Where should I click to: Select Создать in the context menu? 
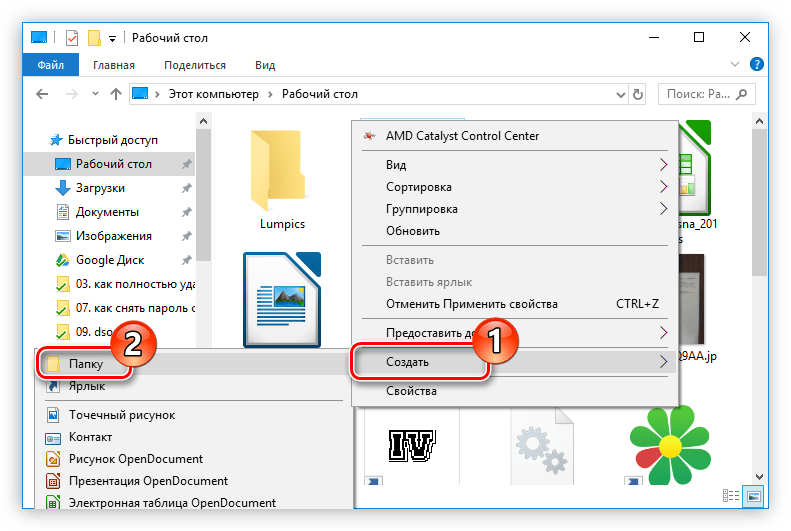tap(515, 362)
